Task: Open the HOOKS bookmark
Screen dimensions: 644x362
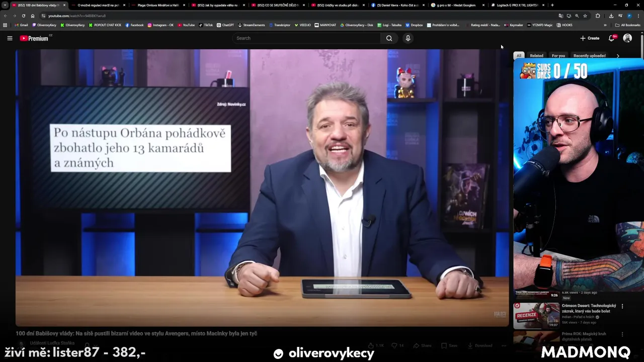Action: click(x=565, y=25)
